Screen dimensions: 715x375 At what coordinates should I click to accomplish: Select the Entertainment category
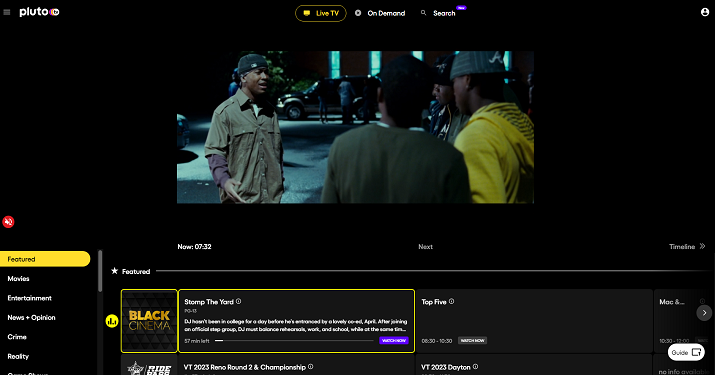point(30,298)
